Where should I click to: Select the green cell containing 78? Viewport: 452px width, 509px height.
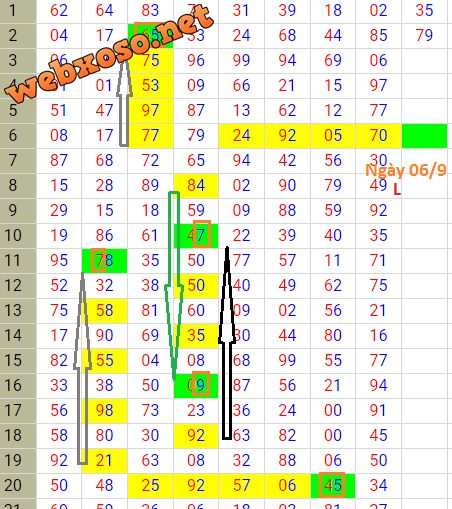click(105, 261)
